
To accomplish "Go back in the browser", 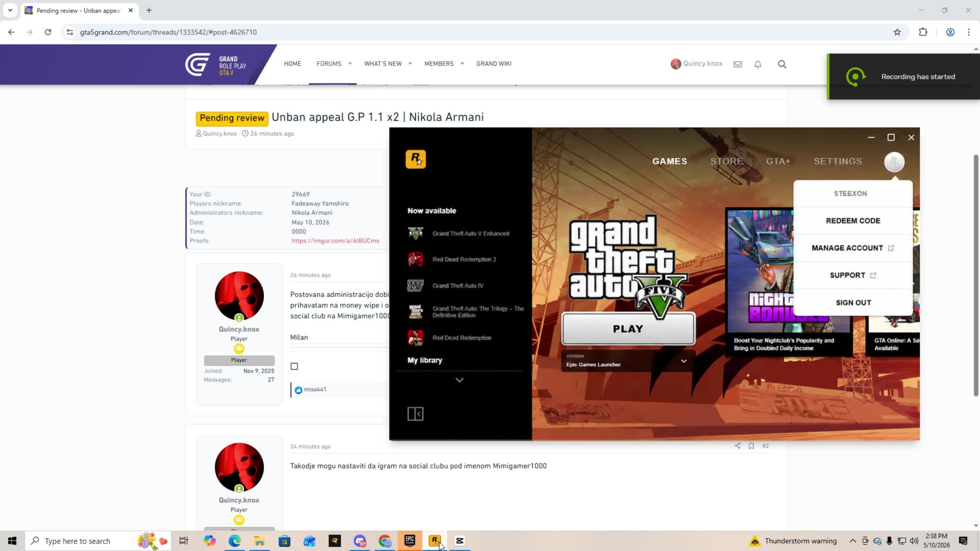I will tap(11, 32).
